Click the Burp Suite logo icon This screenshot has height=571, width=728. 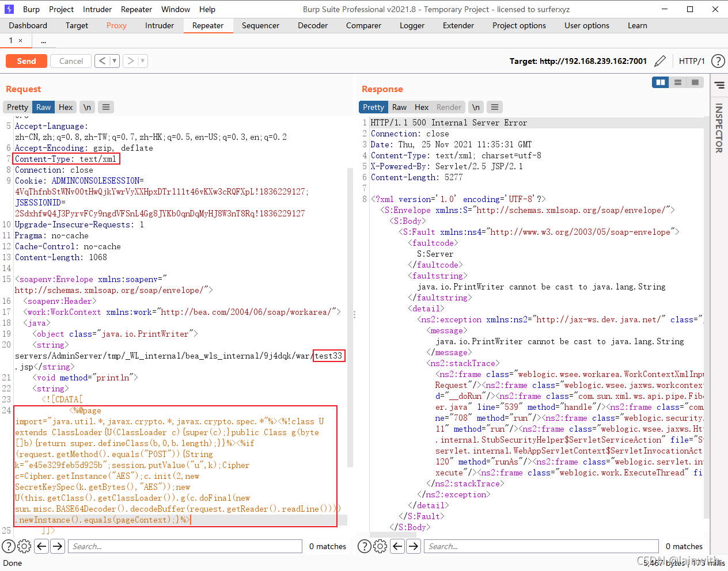(9, 9)
